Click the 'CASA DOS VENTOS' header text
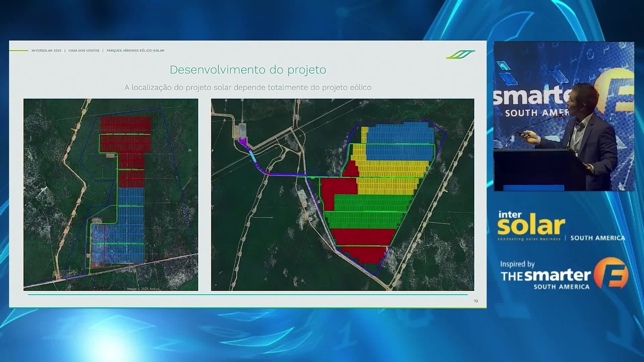The image size is (644, 362). click(x=84, y=51)
